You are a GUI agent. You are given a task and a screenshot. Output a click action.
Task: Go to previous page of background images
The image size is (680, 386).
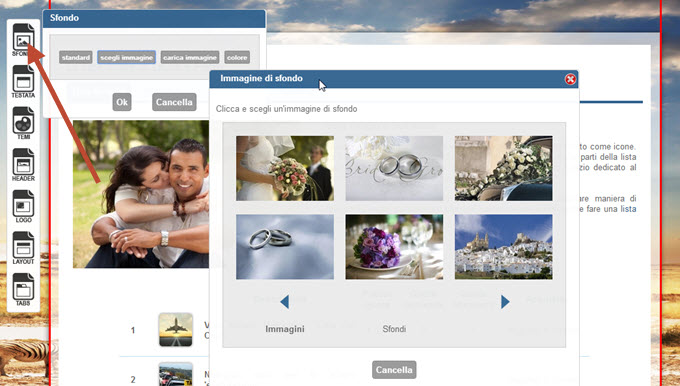pos(284,302)
